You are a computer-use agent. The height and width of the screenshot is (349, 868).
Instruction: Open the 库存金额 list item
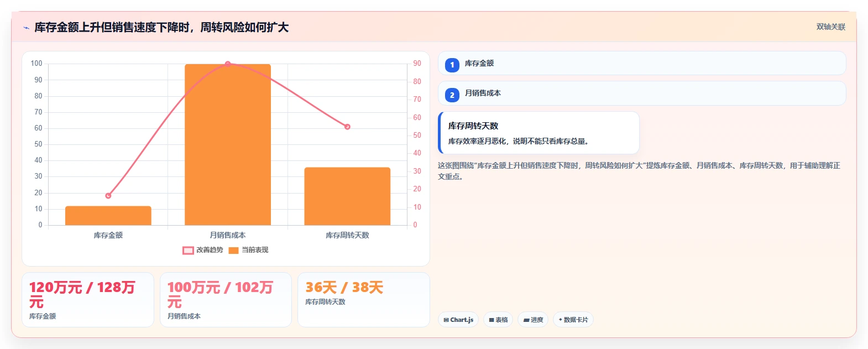point(642,63)
